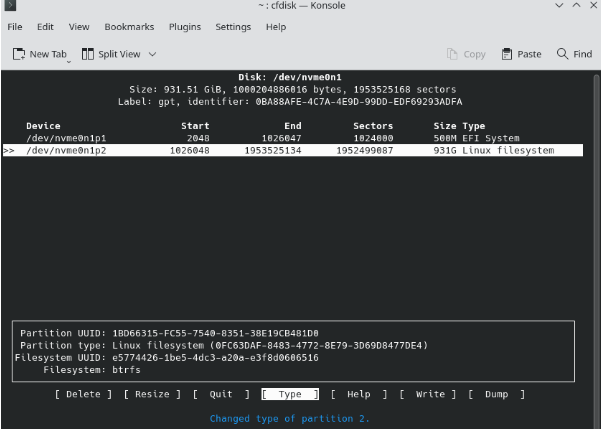Click the /dev/nvme0n1p1 partition row

point(293,138)
